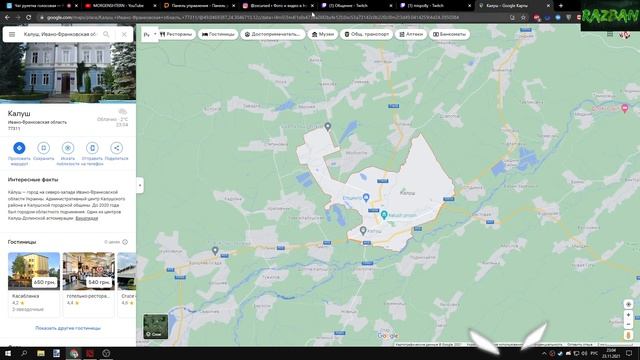The image size is (640, 360).
Task: Toggle the Слои satellite layer thumbnail
Action: (156, 326)
